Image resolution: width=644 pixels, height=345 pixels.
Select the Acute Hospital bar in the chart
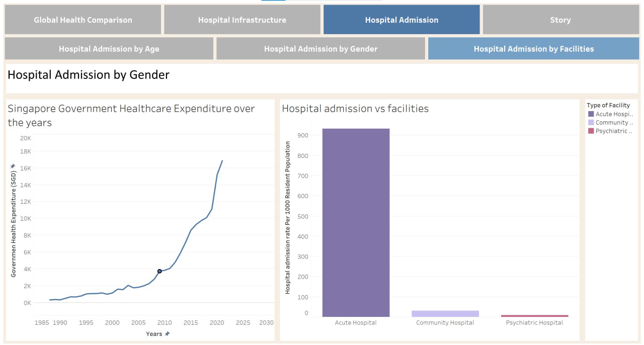click(356, 221)
